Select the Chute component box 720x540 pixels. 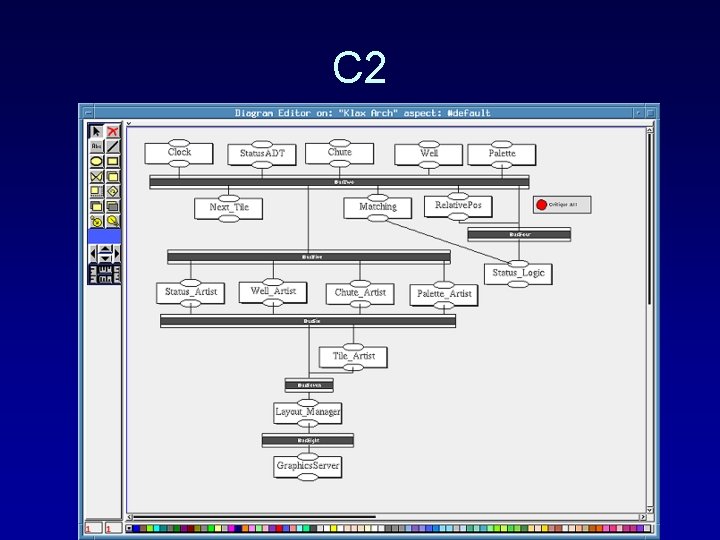click(x=339, y=153)
